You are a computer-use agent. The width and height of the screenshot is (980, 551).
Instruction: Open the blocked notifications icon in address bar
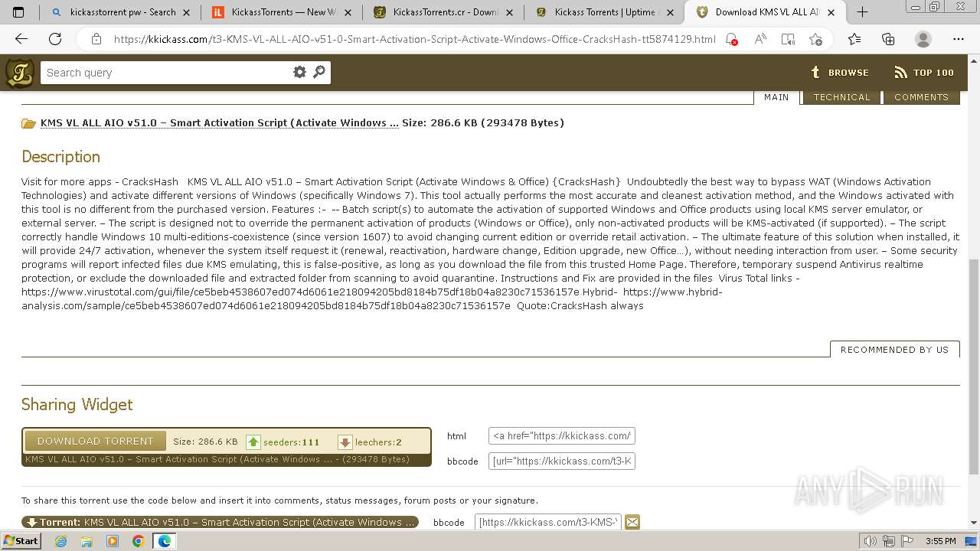[732, 39]
